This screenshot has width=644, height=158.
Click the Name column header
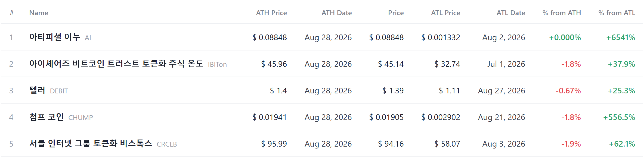39,13
